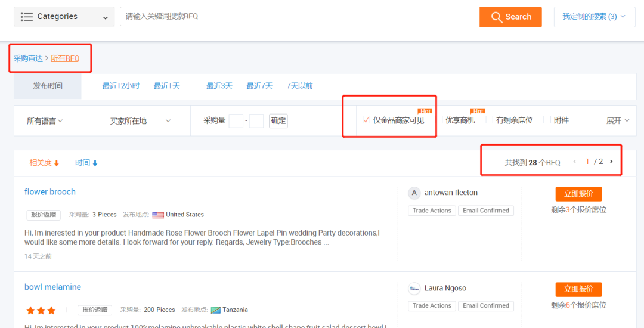Click Email Confirmed tag for Laura Ngoso
The width and height of the screenshot is (644, 328).
[x=486, y=306]
